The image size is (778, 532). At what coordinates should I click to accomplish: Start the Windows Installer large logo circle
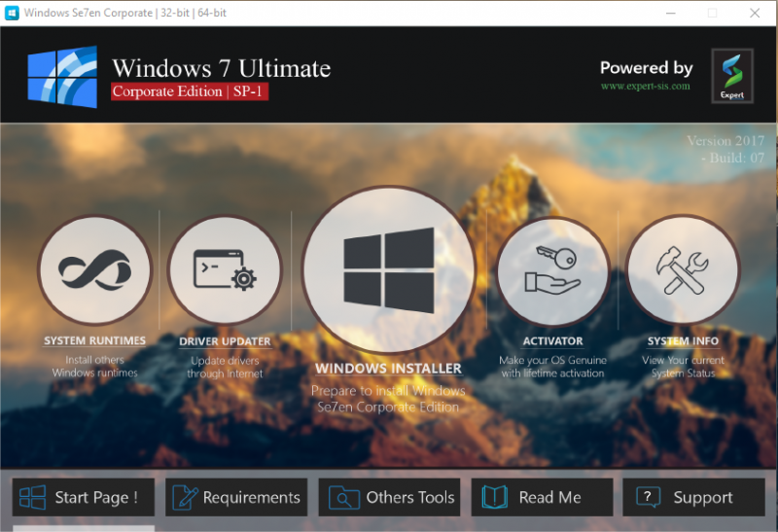click(388, 269)
